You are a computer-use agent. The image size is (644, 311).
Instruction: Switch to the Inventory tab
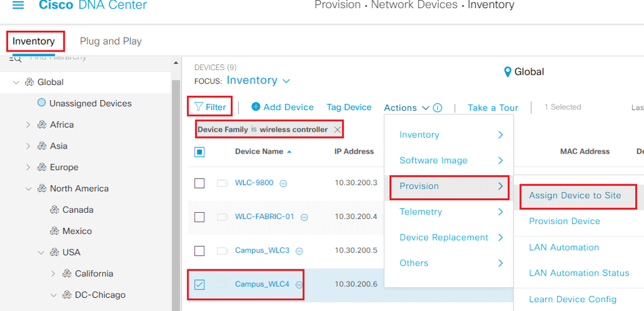(x=34, y=41)
